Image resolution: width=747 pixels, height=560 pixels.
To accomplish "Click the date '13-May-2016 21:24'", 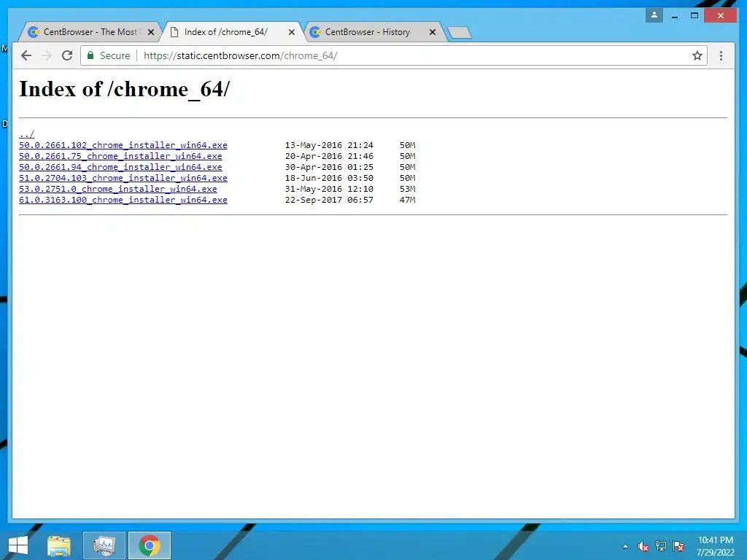I will (x=329, y=145).
